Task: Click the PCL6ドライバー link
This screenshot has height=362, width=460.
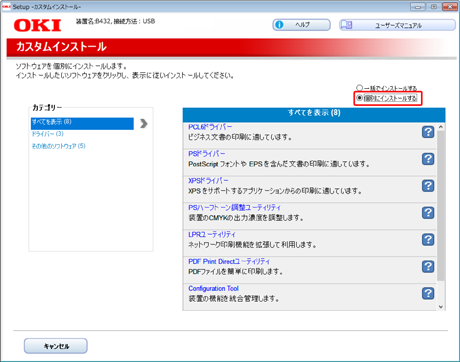Action: (x=210, y=127)
